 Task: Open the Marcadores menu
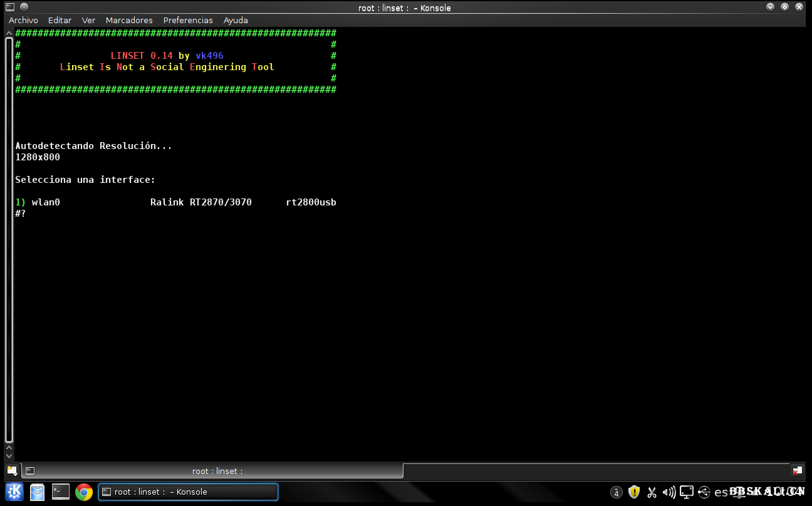(129, 20)
